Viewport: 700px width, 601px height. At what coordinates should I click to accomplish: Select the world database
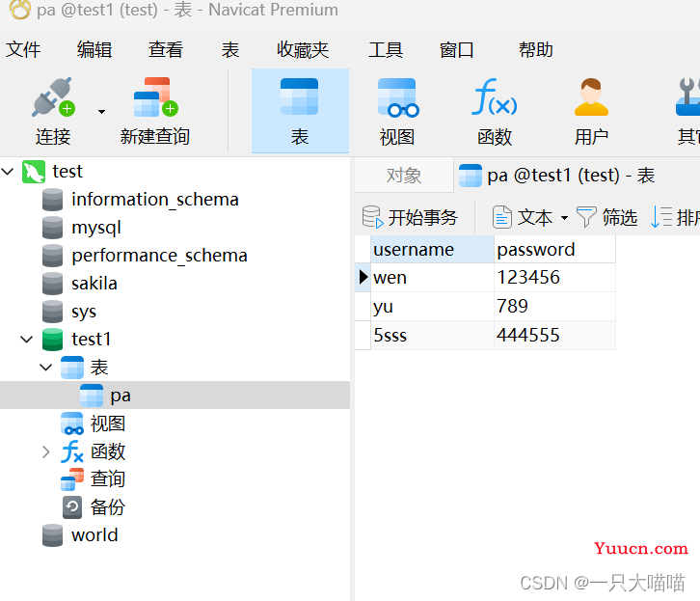pyautogui.click(x=94, y=534)
